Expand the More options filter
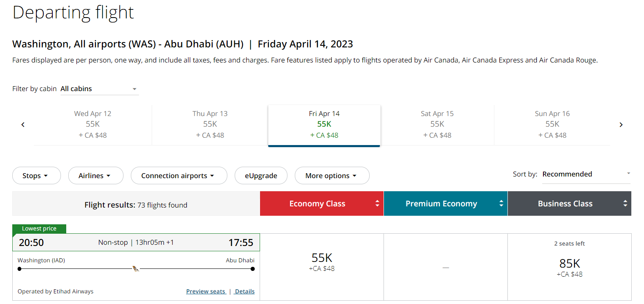This screenshot has width=644, height=304. pos(332,175)
